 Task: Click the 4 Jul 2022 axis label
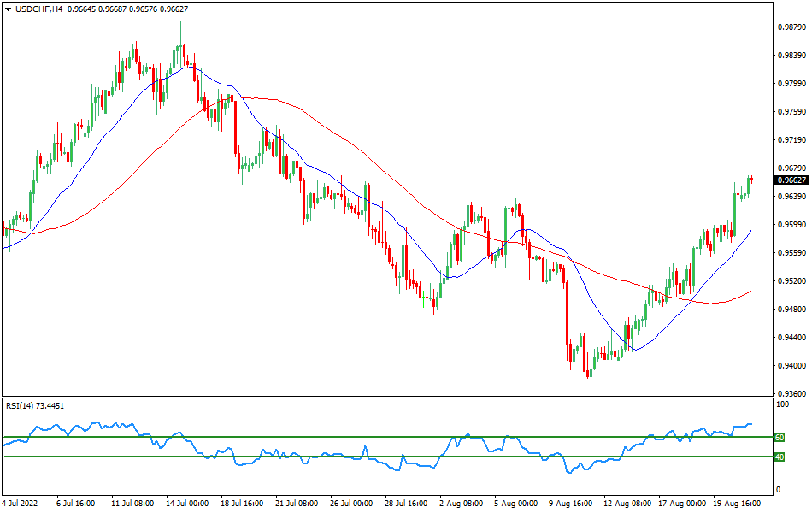20,504
